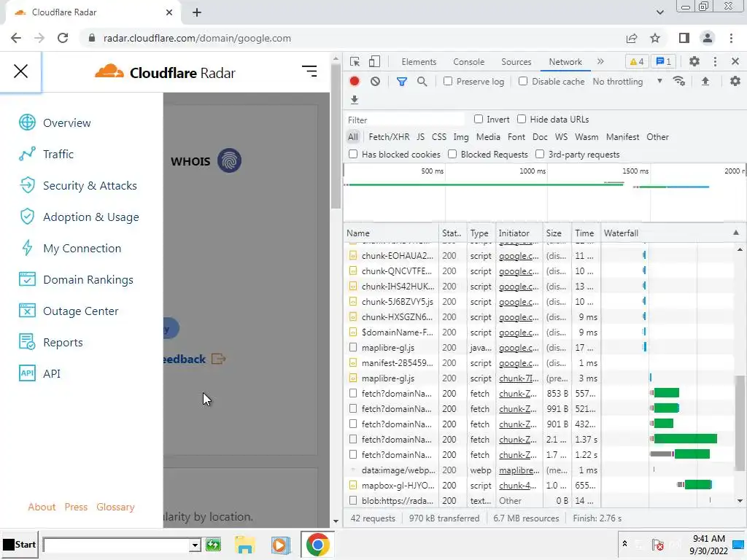Expand Chrome tab search dropdown
Image resolution: width=747 pixels, height=560 pixels.
point(659,12)
